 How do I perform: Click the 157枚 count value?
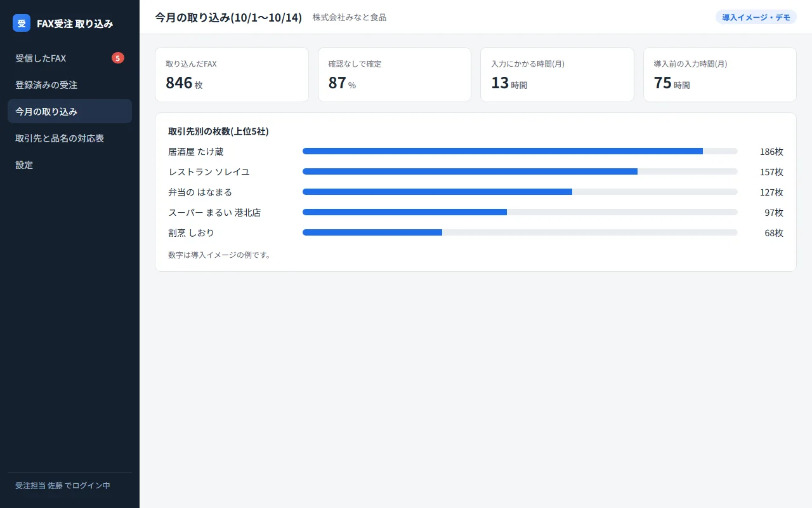point(771,172)
